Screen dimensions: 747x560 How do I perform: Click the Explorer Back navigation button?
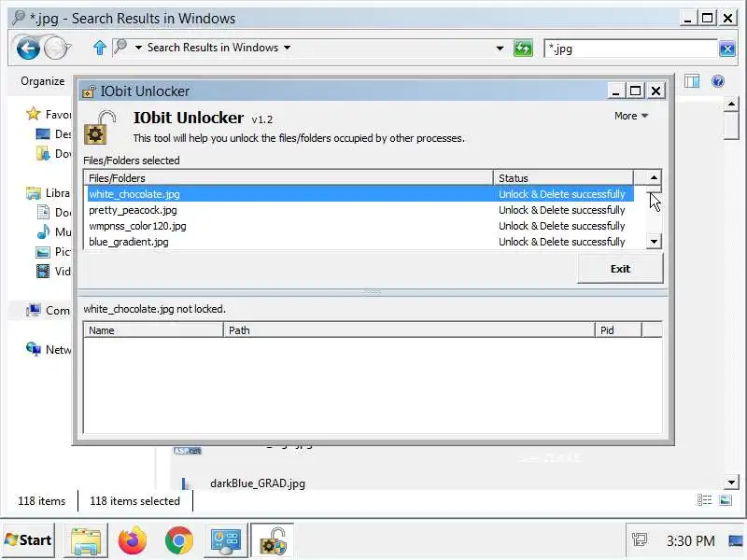coord(28,48)
